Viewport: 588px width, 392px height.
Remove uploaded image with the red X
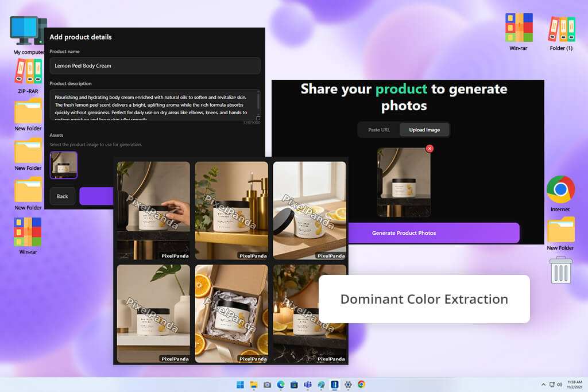pyautogui.click(x=430, y=149)
